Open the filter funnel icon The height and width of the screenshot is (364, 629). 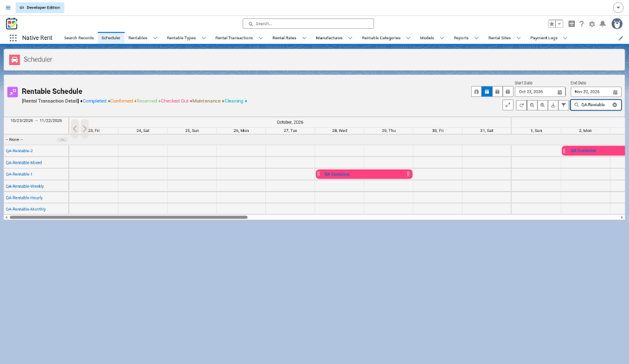(x=564, y=105)
